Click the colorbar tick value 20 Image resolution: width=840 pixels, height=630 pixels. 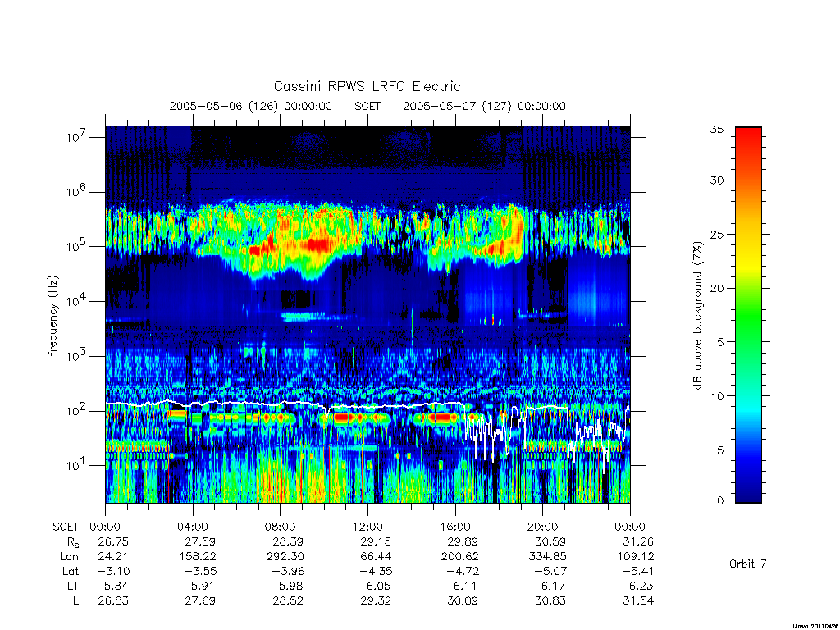coord(716,288)
